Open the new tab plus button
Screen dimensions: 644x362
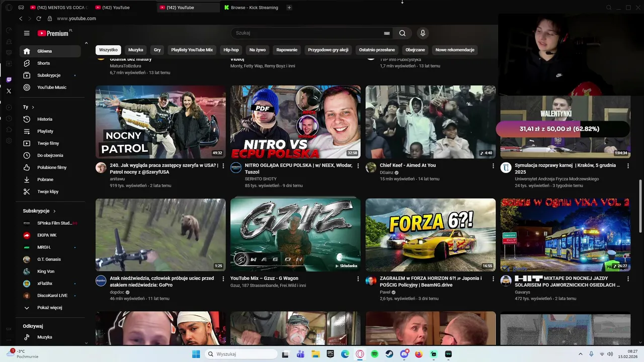point(289,8)
